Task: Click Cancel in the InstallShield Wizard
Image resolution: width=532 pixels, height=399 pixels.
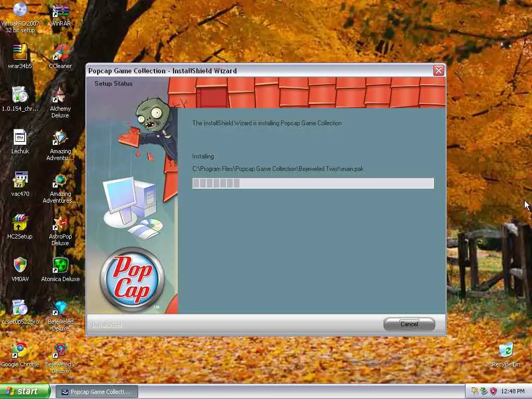Action: click(409, 324)
